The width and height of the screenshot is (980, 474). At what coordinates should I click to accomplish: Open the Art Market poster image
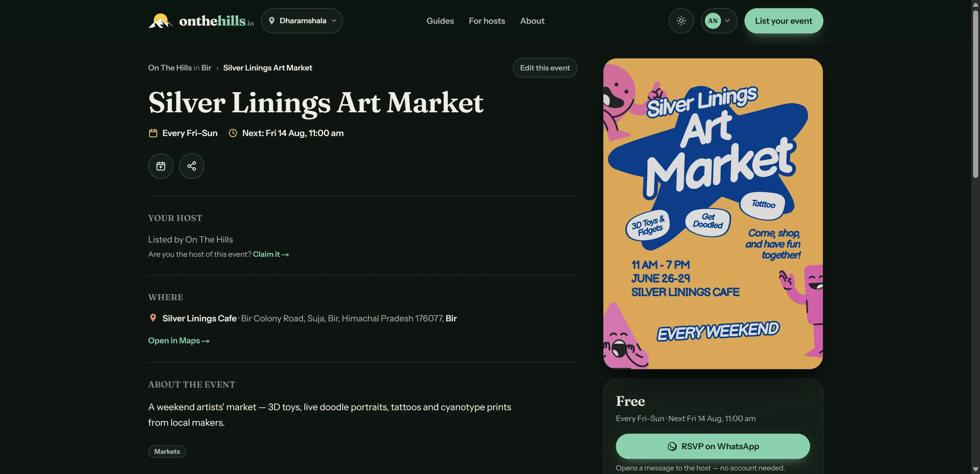(x=713, y=214)
